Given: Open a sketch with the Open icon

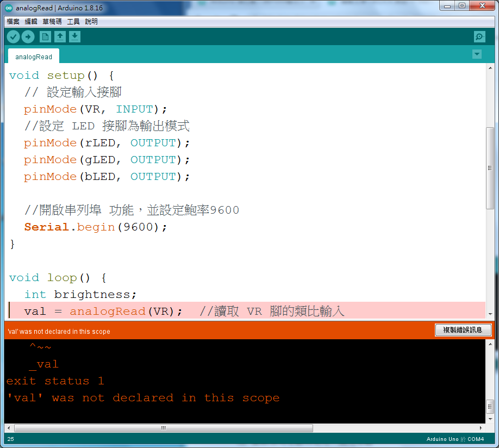Looking at the screenshot, I should click(60, 37).
